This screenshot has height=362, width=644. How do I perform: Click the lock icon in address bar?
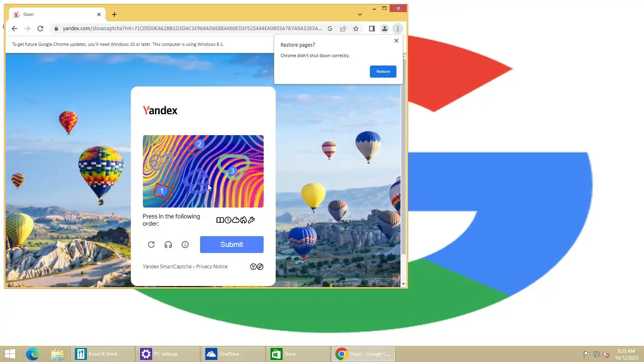[x=56, y=29]
